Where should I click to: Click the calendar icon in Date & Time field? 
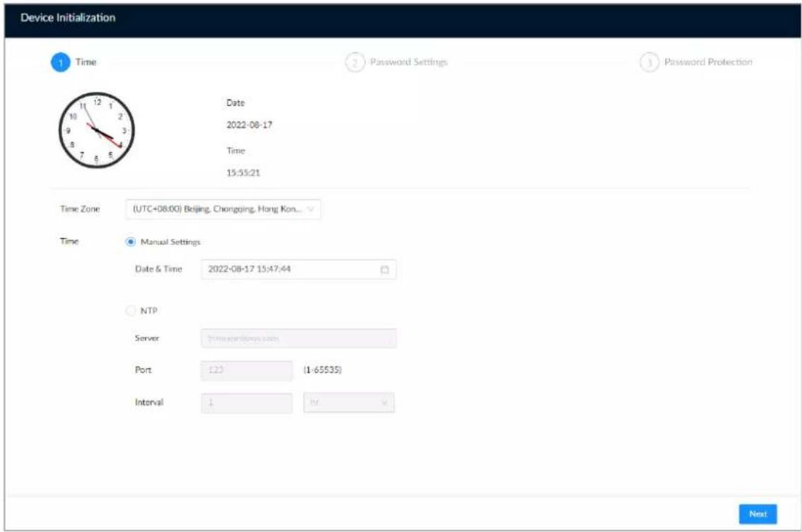[384, 270]
